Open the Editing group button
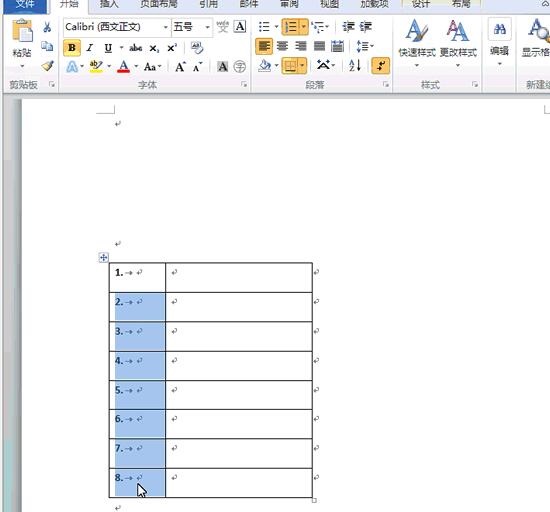The height and width of the screenshot is (512, 550). pos(499,42)
